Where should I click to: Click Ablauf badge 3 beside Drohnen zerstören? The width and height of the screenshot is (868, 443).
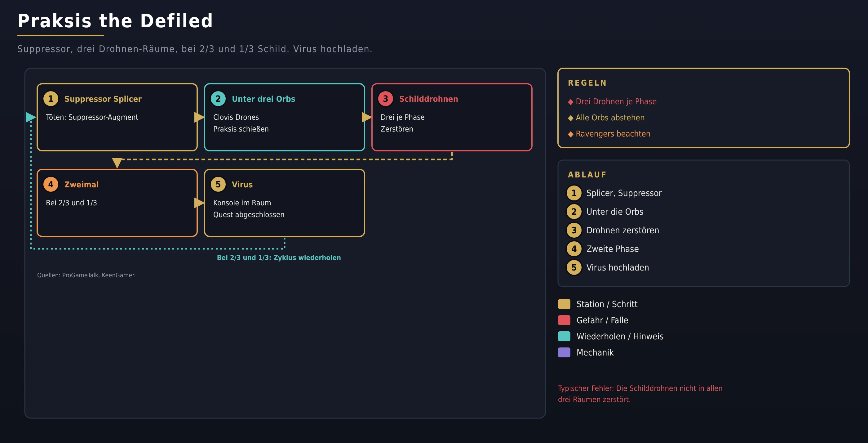pos(574,230)
